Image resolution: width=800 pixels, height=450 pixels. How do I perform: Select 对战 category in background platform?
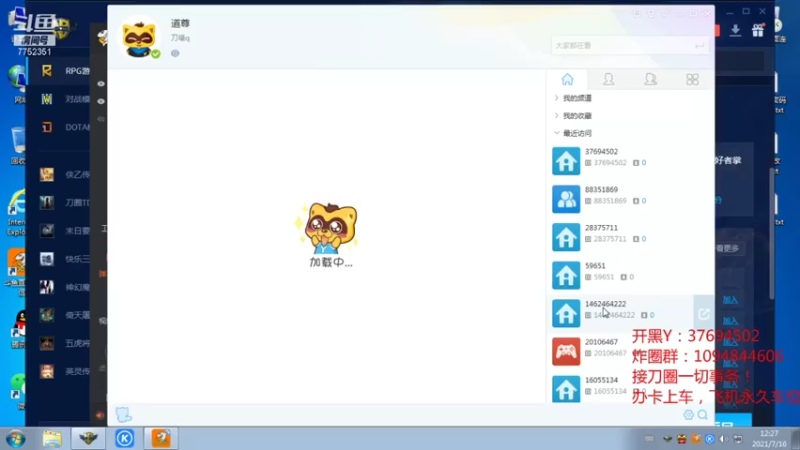pyautogui.click(x=64, y=99)
